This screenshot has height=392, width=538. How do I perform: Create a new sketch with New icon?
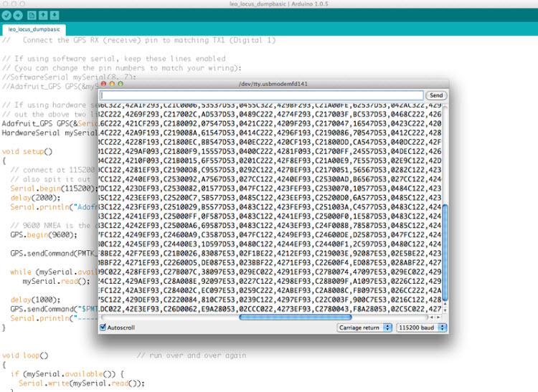(32, 16)
